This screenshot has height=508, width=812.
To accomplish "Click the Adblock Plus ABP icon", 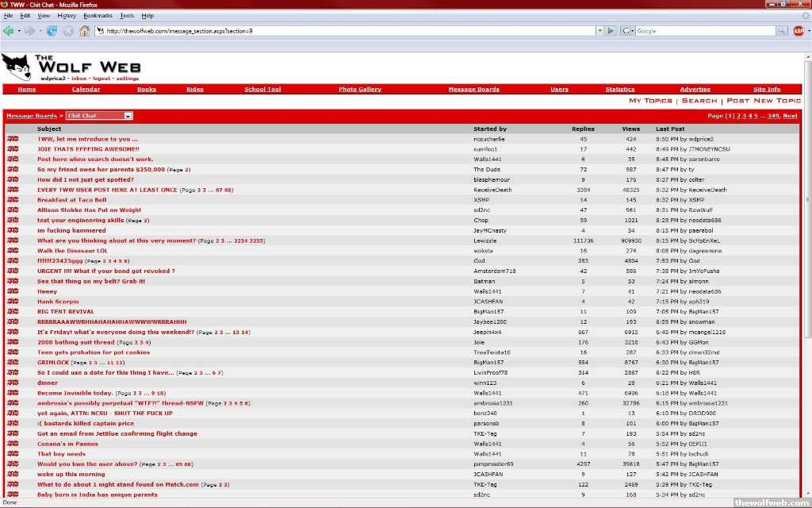I will coord(799,31).
